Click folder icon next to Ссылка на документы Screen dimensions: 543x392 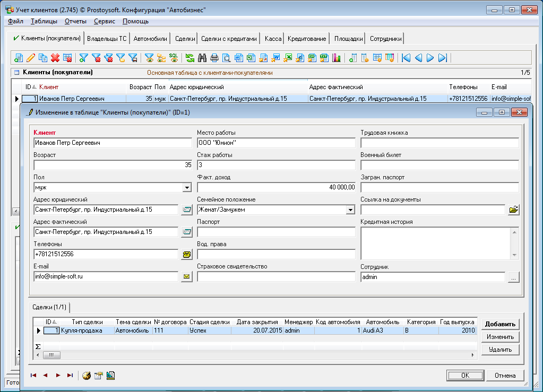pyautogui.click(x=513, y=210)
